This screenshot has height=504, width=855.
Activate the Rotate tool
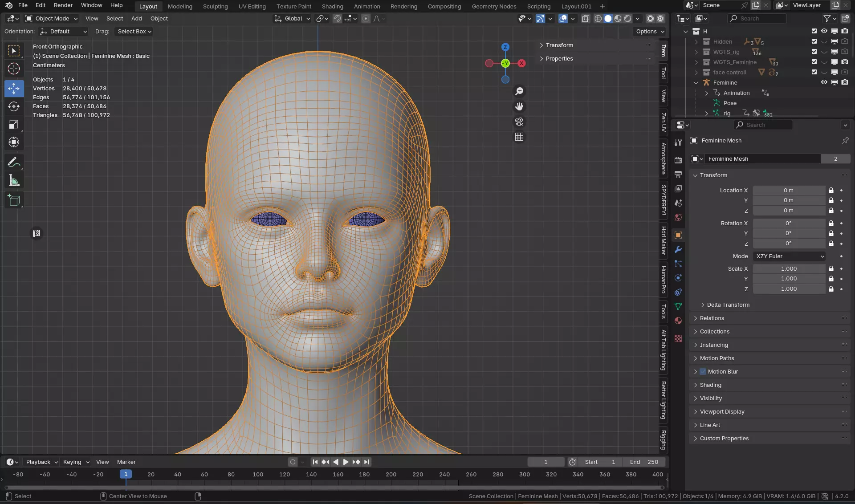click(x=14, y=106)
